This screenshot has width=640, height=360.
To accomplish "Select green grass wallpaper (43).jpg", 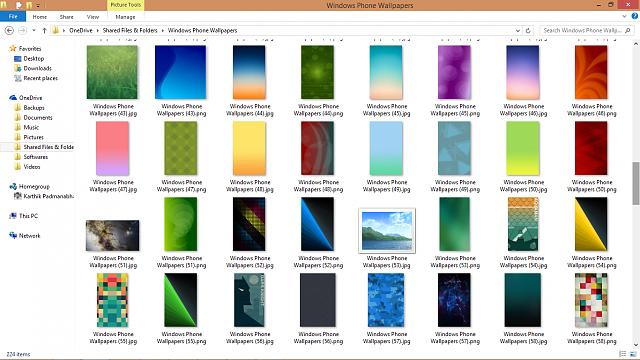I will (112, 72).
